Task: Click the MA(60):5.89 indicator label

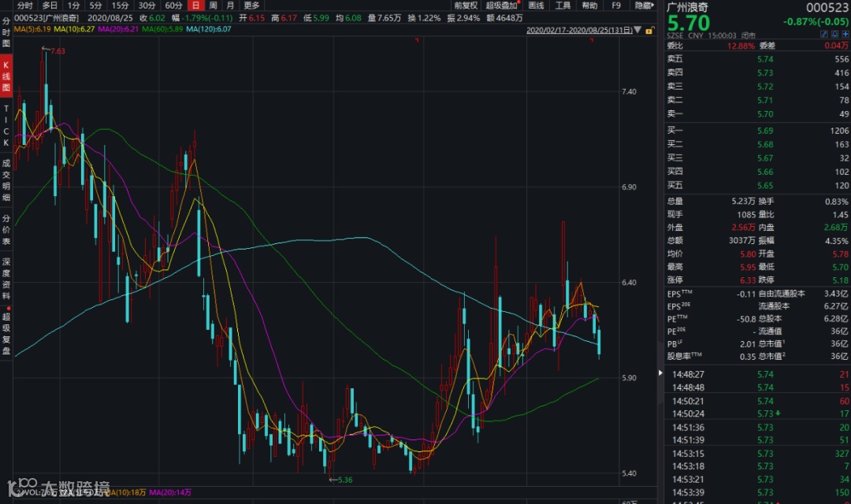Action: (x=162, y=29)
